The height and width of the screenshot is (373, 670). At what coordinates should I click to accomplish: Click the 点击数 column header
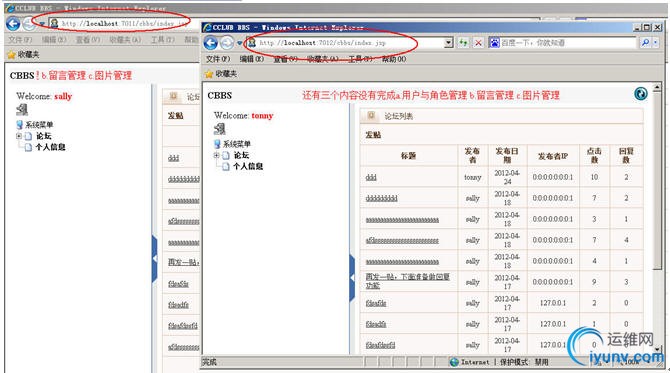pyautogui.click(x=594, y=156)
